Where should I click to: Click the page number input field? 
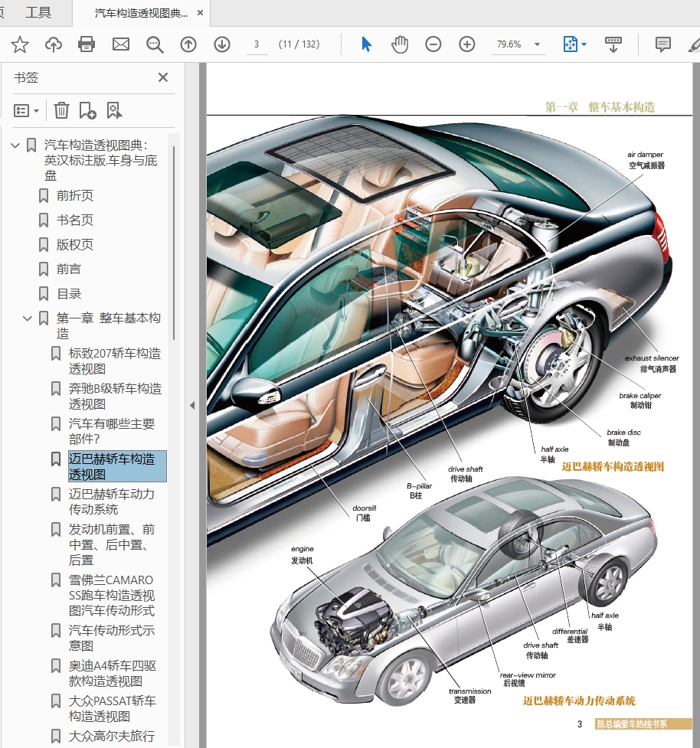coord(257,44)
